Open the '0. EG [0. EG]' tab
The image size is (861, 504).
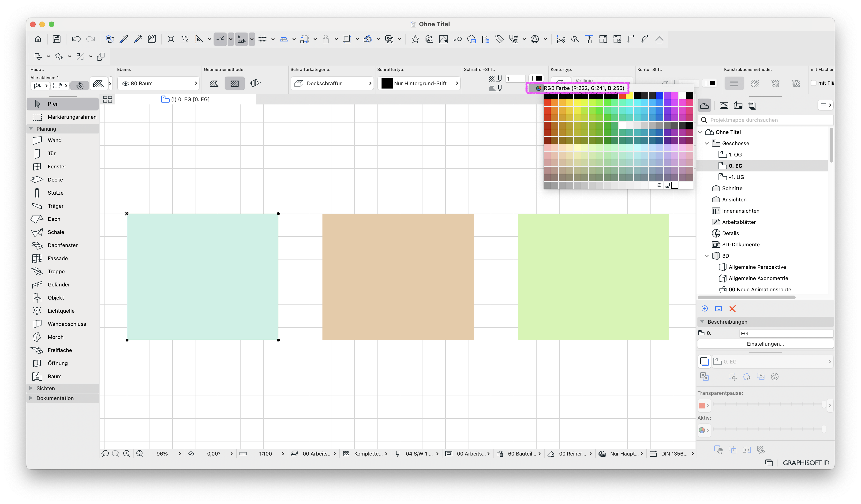click(x=186, y=99)
